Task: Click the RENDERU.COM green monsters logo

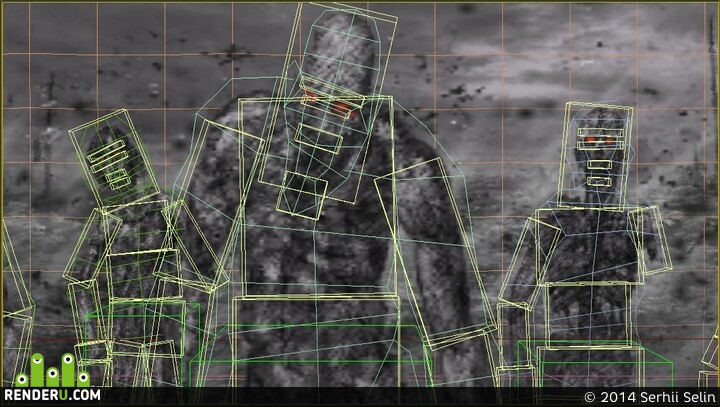Action: tap(53, 370)
